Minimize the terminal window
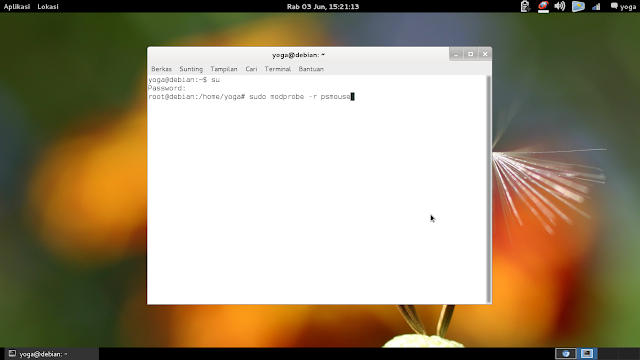The height and width of the screenshot is (360, 640). pyautogui.click(x=456, y=54)
